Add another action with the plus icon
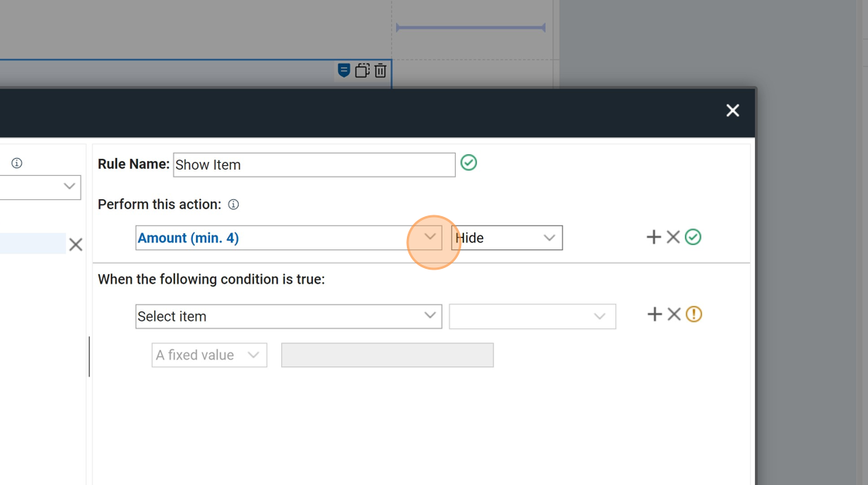This screenshot has width=868, height=485. pyautogui.click(x=653, y=237)
